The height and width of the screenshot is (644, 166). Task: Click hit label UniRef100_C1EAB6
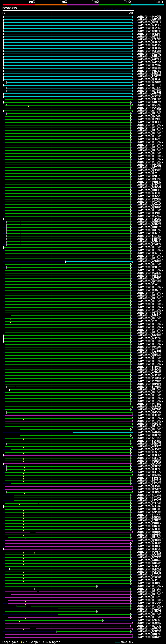149,99
